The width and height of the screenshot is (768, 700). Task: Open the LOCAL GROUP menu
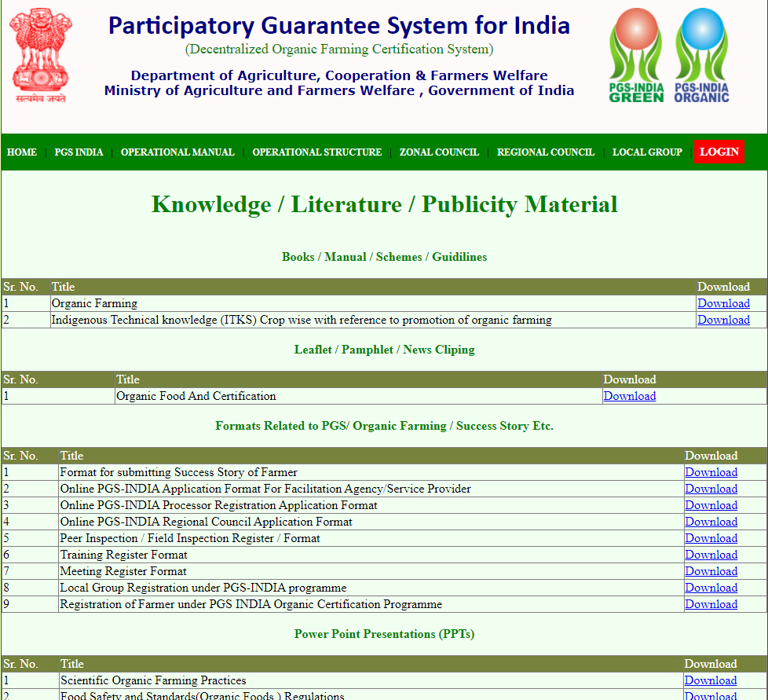pos(647,152)
